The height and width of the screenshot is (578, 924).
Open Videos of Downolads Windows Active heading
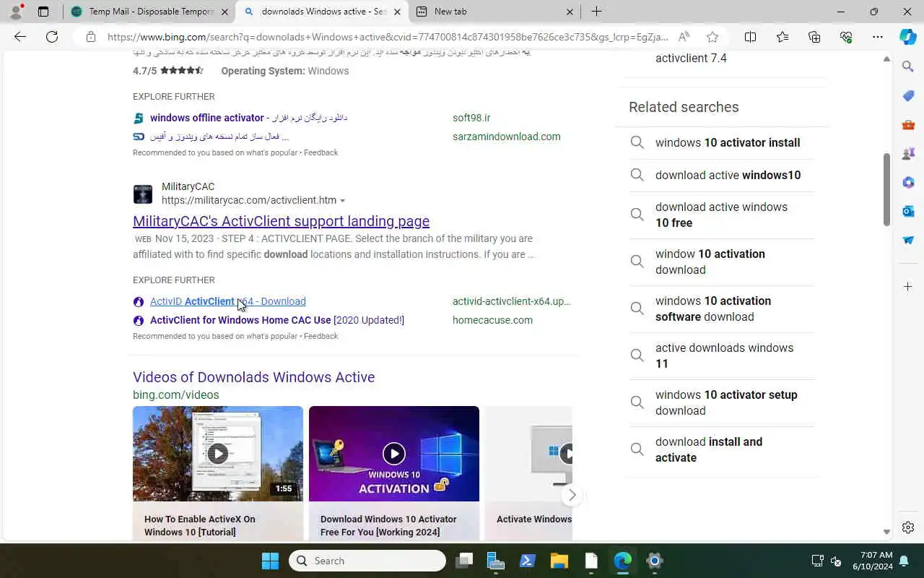pos(253,377)
